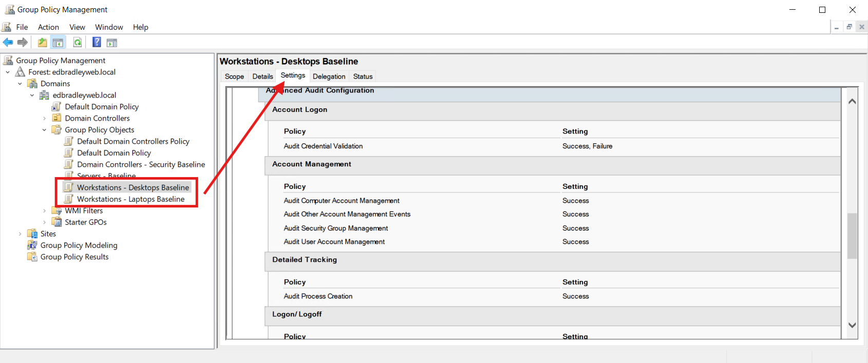
Task: Open the View menu
Action: pos(77,27)
